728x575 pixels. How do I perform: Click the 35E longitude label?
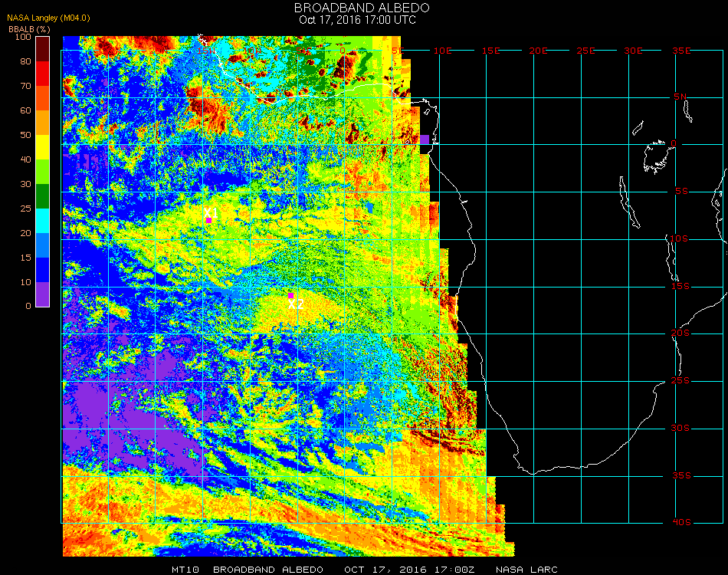[681, 51]
